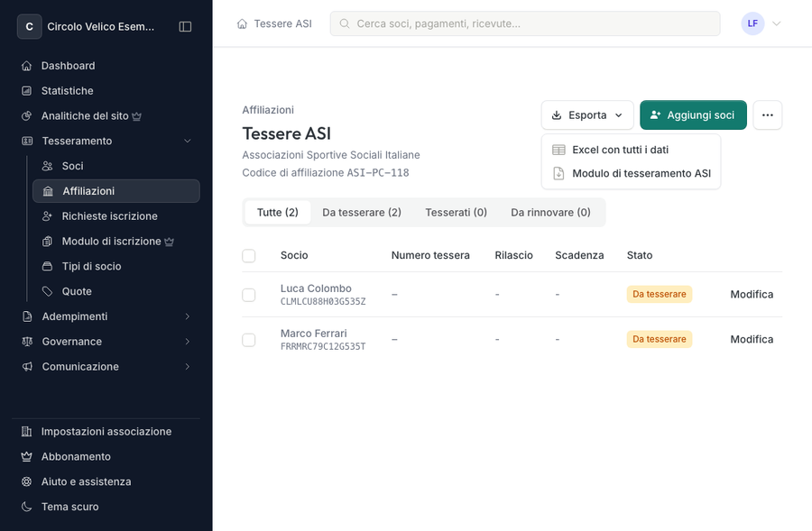The height and width of the screenshot is (531, 812).
Task: Click the Marco Ferrari name
Action: (314, 334)
